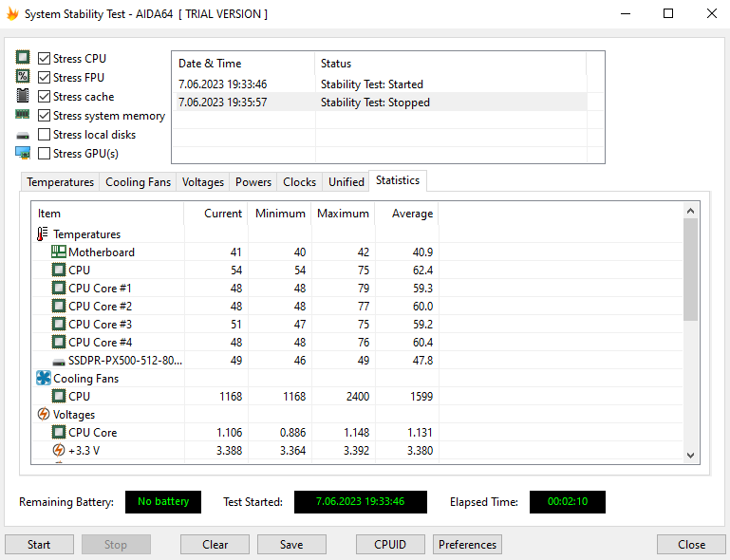Open the Preferences dialog
The height and width of the screenshot is (560, 730).
point(467,544)
